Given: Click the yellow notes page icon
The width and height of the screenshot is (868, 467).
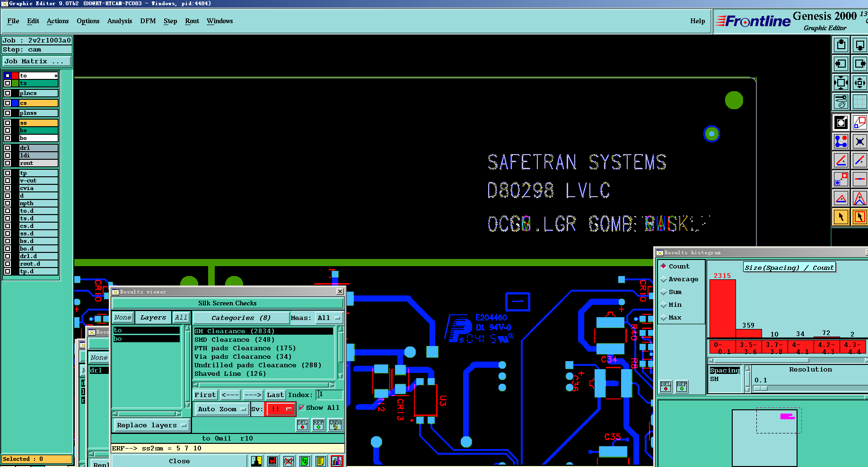Looking at the screenshot, I should coord(321,461).
